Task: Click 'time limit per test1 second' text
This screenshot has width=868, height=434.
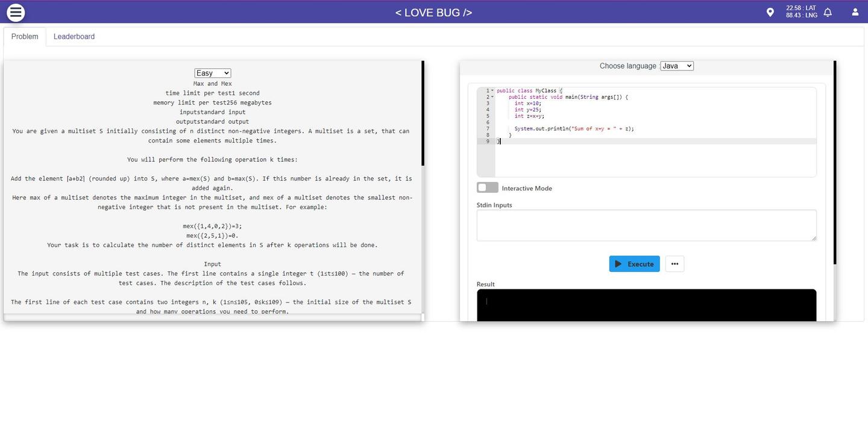Action: pos(213,93)
